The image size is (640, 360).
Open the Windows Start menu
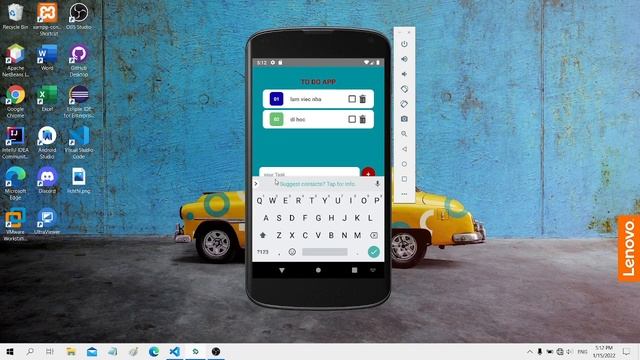[x=10, y=351]
